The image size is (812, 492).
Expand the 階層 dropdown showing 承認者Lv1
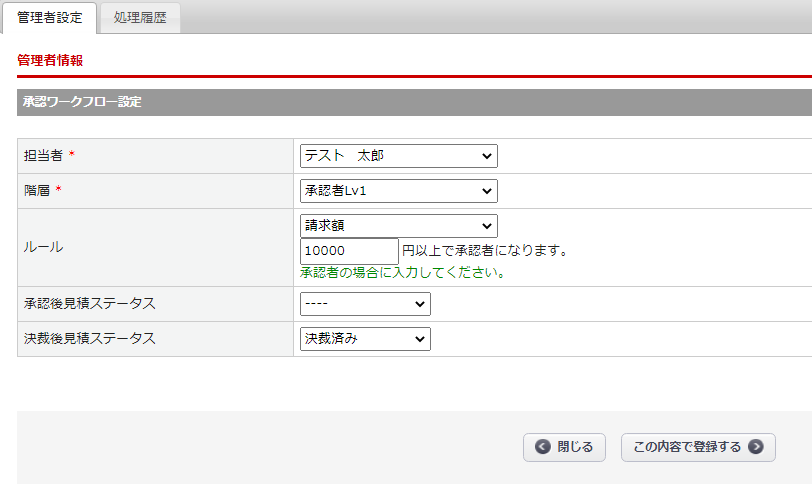pos(398,191)
